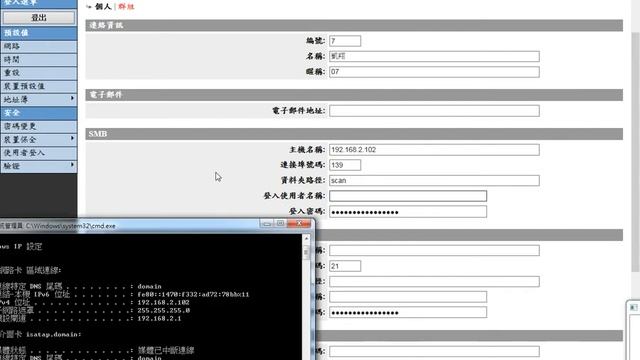Minimize the cmd.exe window
The image size is (640, 360).
(x=267, y=224)
